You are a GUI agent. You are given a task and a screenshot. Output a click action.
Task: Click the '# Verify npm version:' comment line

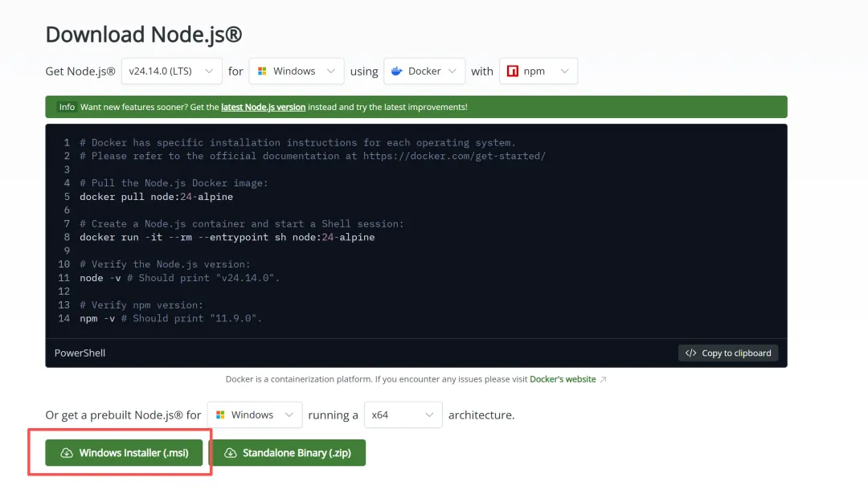tap(141, 305)
